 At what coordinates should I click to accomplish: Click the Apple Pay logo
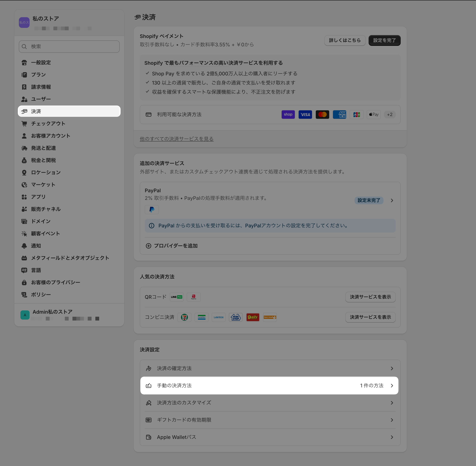374,115
